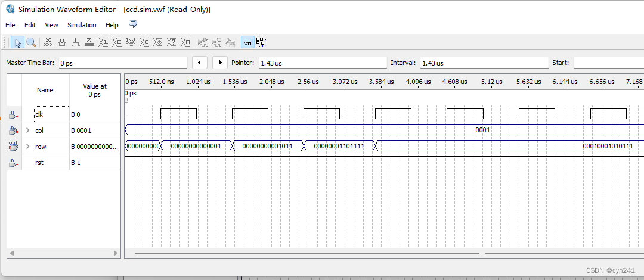Open the File menu
Viewport: 644px width, 280px height.
coord(10,25)
